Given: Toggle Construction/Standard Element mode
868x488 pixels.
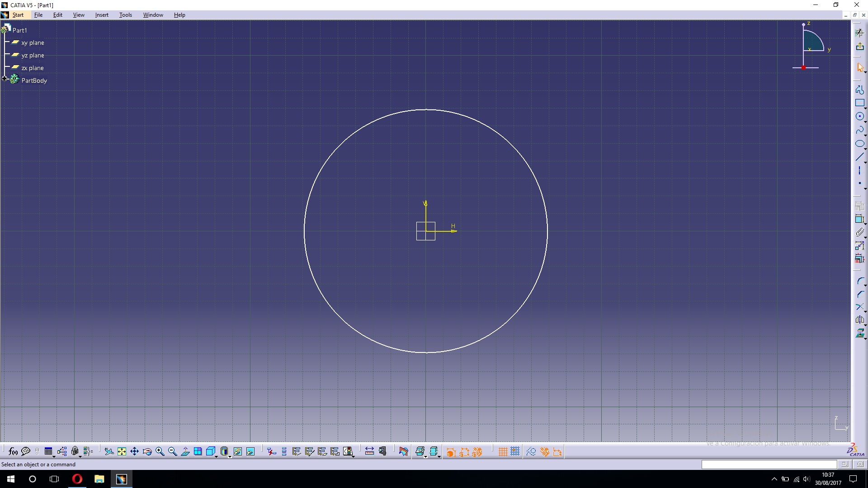Looking at the screenshot, I should coord(532,451).
